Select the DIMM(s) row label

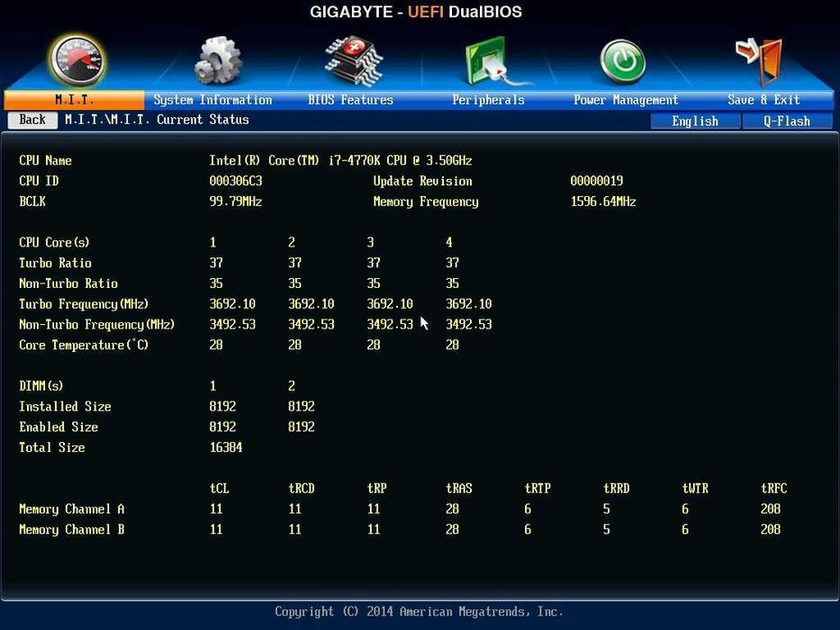point(41,386)
